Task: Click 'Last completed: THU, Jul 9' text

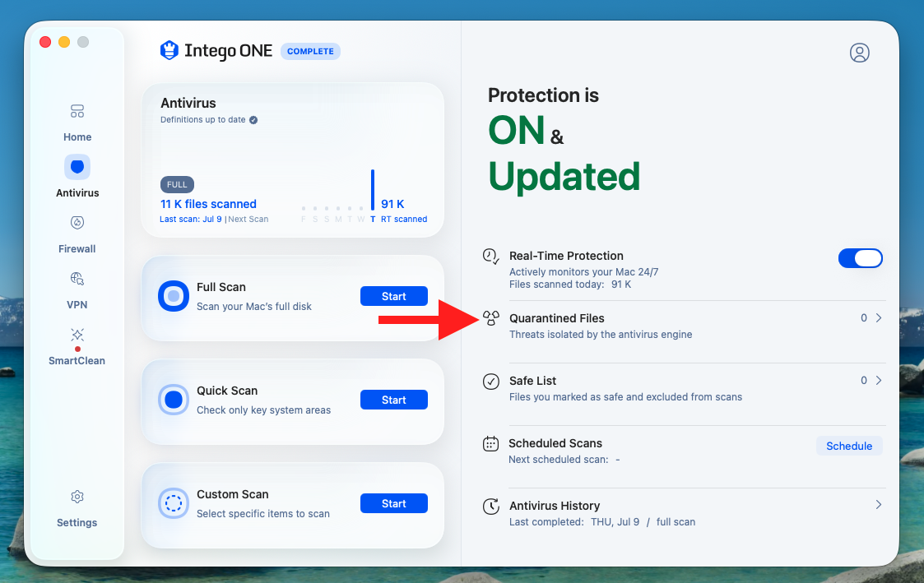Action: click(574, 522)
